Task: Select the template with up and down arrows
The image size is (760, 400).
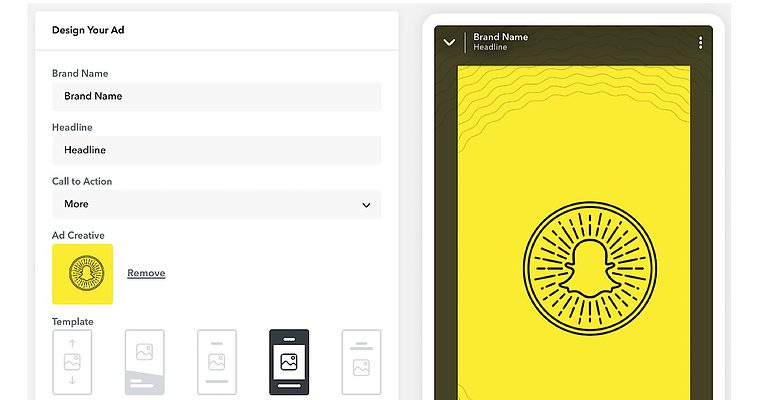Action: click(72, 362)
